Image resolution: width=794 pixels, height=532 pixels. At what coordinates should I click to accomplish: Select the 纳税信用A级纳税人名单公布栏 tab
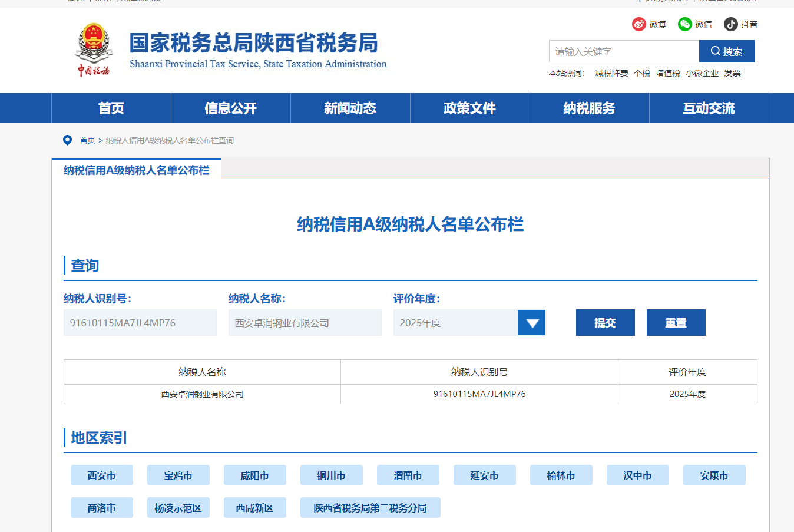tap(137, 170)
